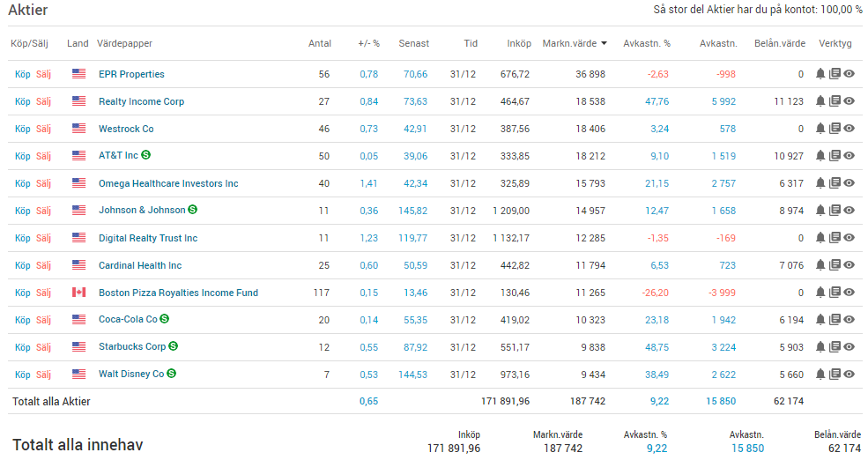Toggle the watch eye icon for Johnson & Johnson
Viewport: 868px width, 460px height.
pyautogui.click(x=849, y=211)
